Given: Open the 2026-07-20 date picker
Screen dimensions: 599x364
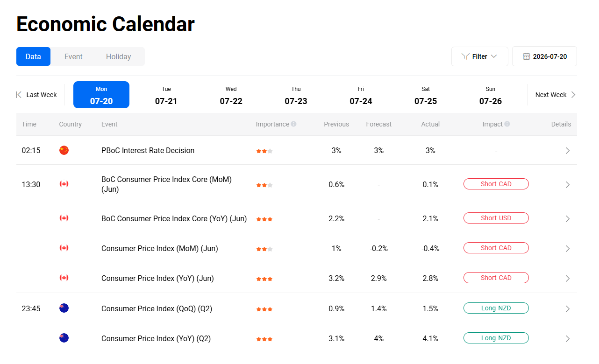Looking at the screenshot, I should pyautogui.click(x=544, y=56).
